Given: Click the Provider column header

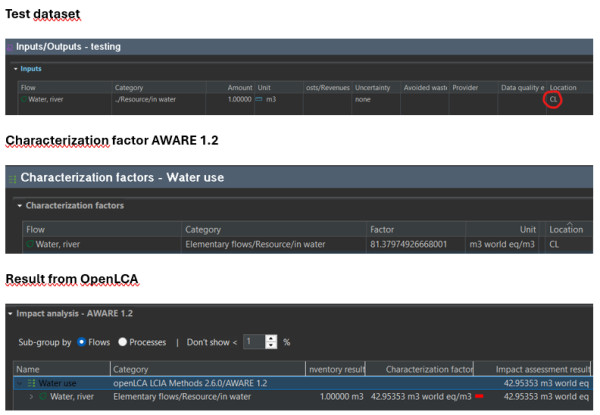Looking at the screenshot, I should tap(465, 88).
